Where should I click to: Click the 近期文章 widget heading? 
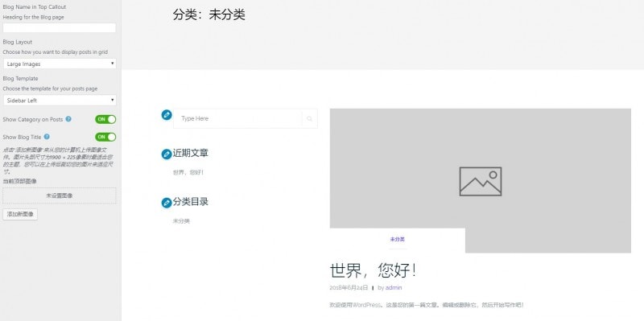(x=191, y=154)
